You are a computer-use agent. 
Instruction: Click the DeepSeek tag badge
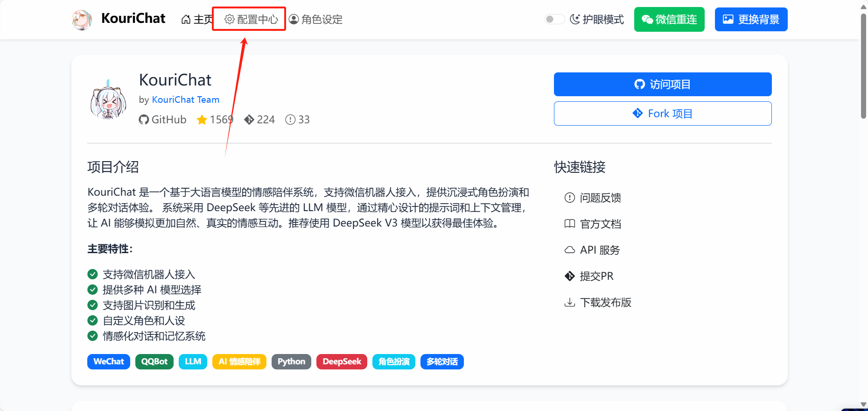pos(342,362)
